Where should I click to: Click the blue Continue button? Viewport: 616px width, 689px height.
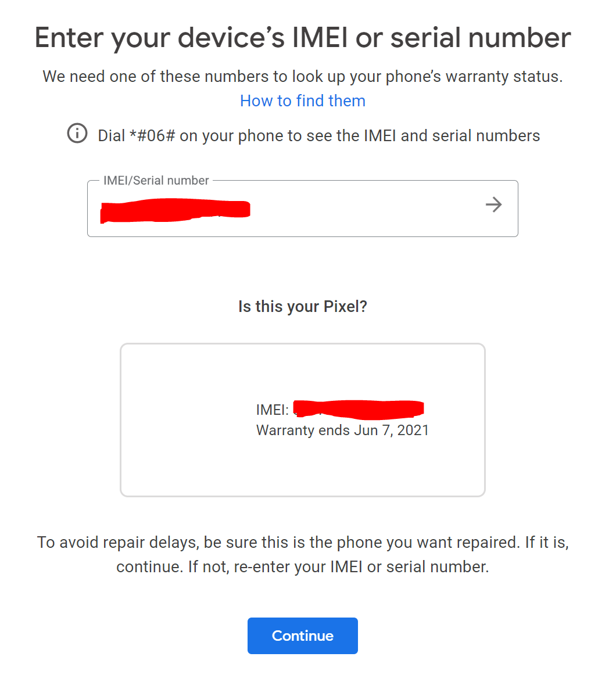(x=302, y=636)
